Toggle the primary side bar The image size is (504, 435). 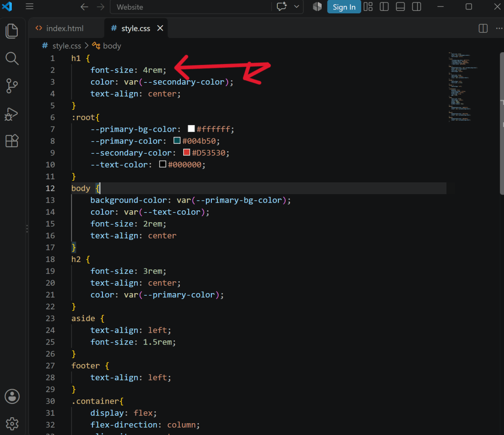[384, 7]
